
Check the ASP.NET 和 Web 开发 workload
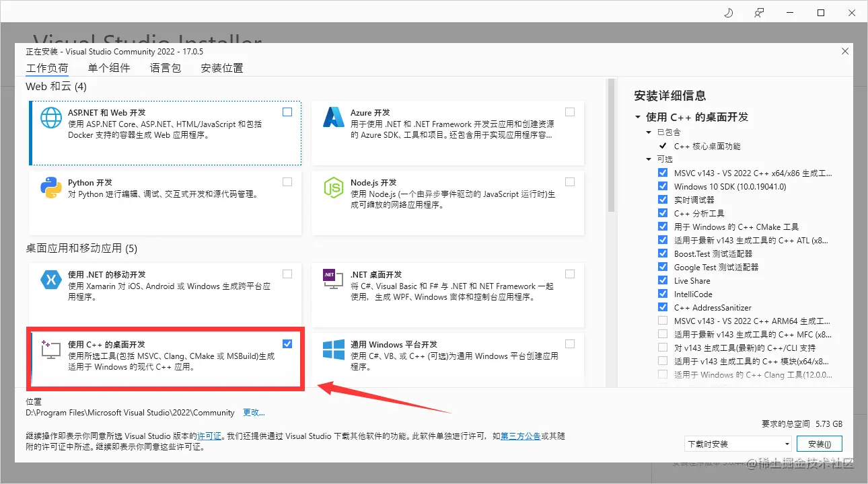click(x=287, y=112)
